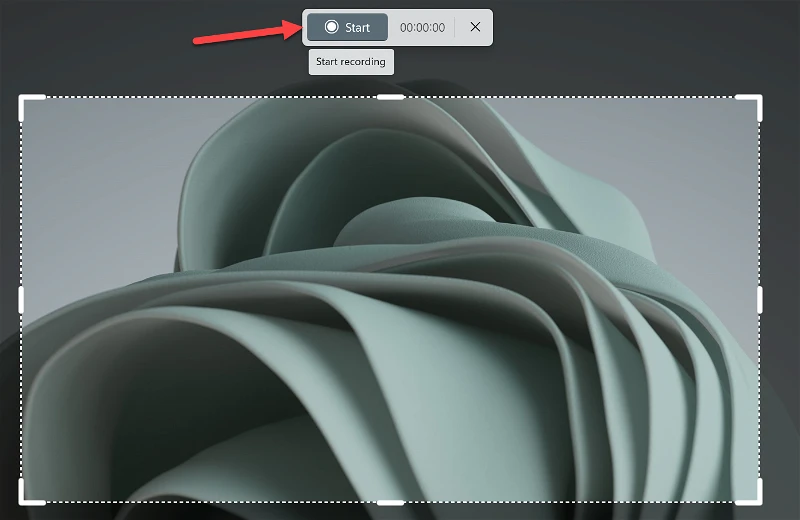Close the recording toolbar with the X
The image size is (800, 520).
coord(475,27)
